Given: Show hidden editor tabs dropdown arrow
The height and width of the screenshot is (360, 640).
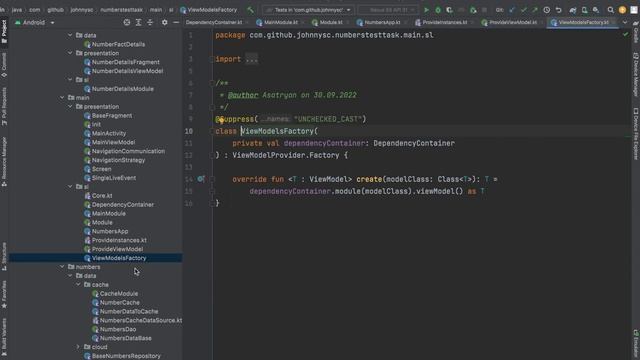Looking at the screenshot, I should (625, 22).
